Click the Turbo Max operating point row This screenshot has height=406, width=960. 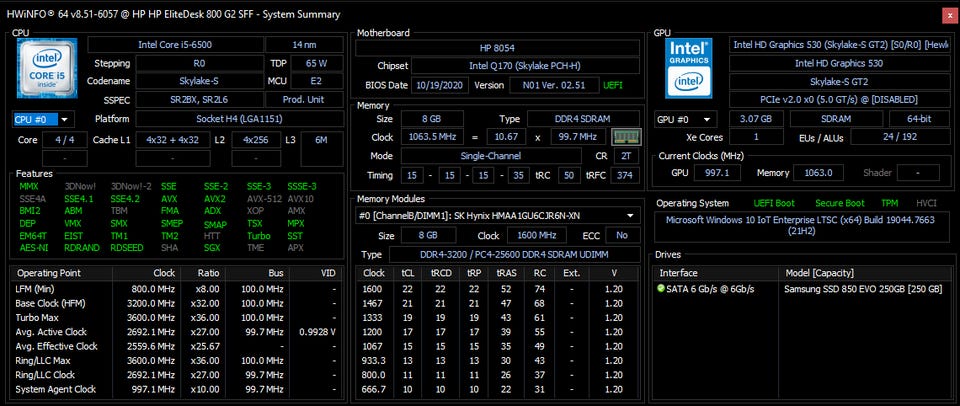[x=174, y=318]
